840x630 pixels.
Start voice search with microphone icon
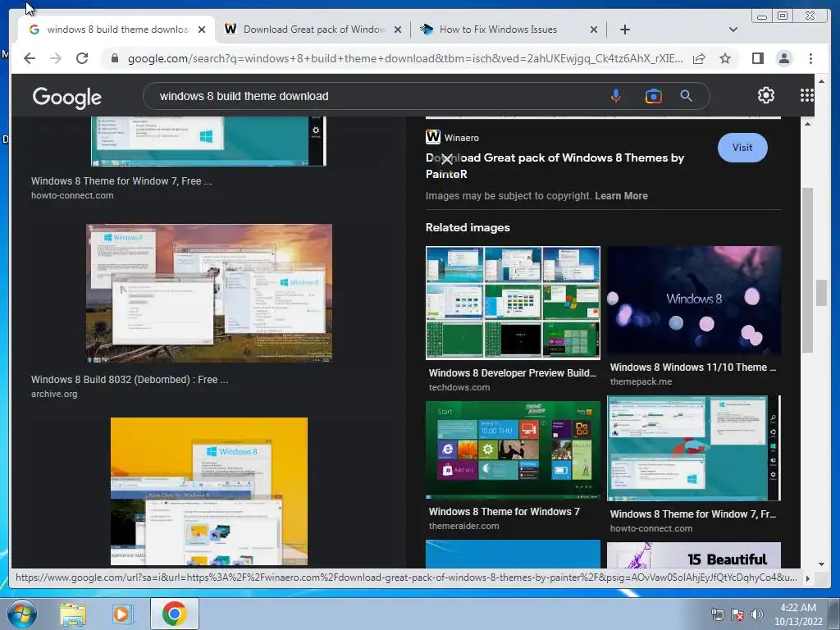616,97
